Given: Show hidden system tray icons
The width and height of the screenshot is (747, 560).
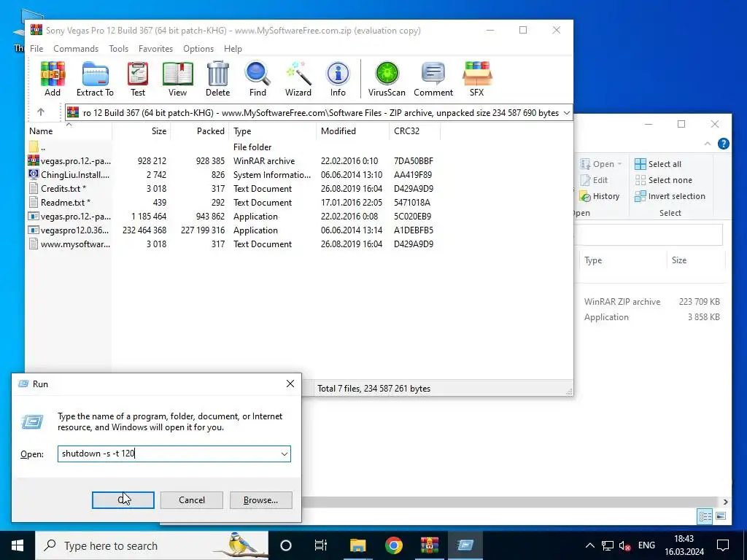Looking at the screenshot, I should point(589,545).
